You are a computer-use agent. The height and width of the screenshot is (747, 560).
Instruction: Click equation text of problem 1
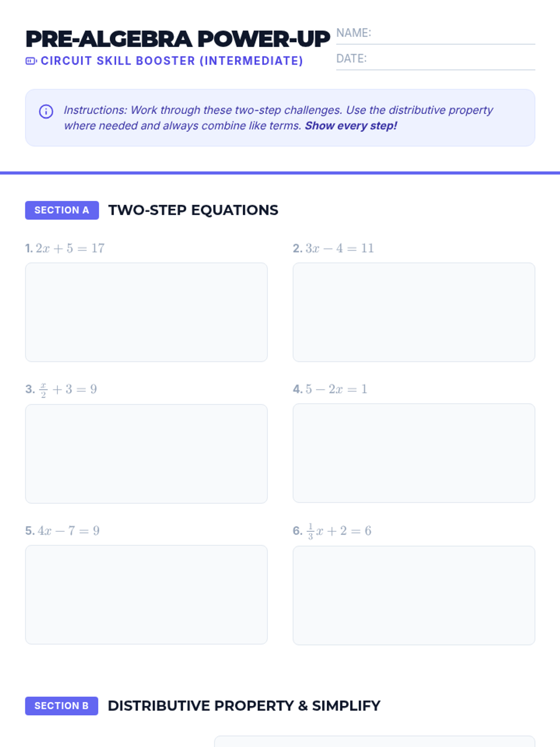[x=70, y=248]
